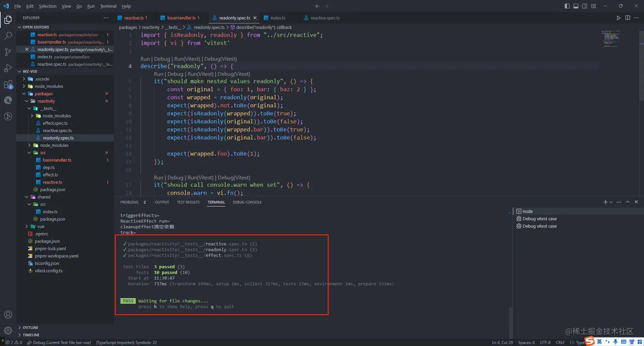Click the Sogou voice input microphone icon
Viewport: 644px width, 346px height.
tap(615, 342)
